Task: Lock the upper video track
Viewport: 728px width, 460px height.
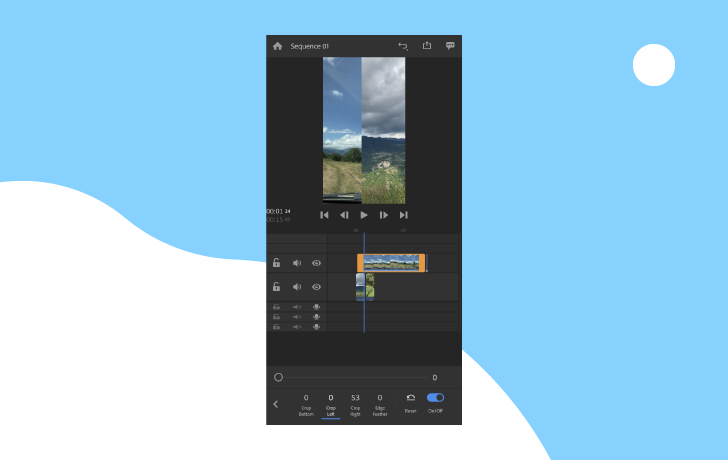Action: (x=276, y=263)
